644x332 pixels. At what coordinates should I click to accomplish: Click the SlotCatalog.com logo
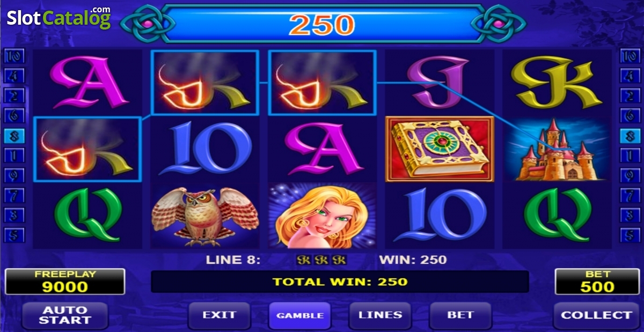point(58,17)
